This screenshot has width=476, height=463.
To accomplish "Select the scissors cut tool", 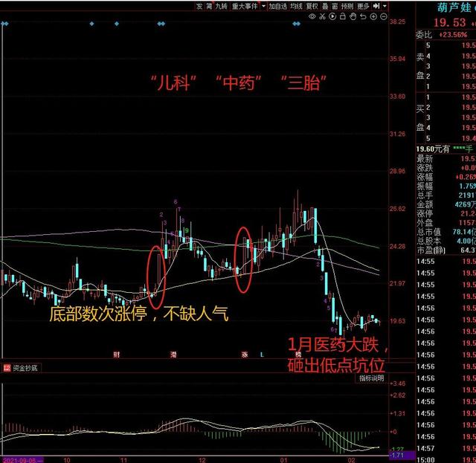I will coord(322,16).
